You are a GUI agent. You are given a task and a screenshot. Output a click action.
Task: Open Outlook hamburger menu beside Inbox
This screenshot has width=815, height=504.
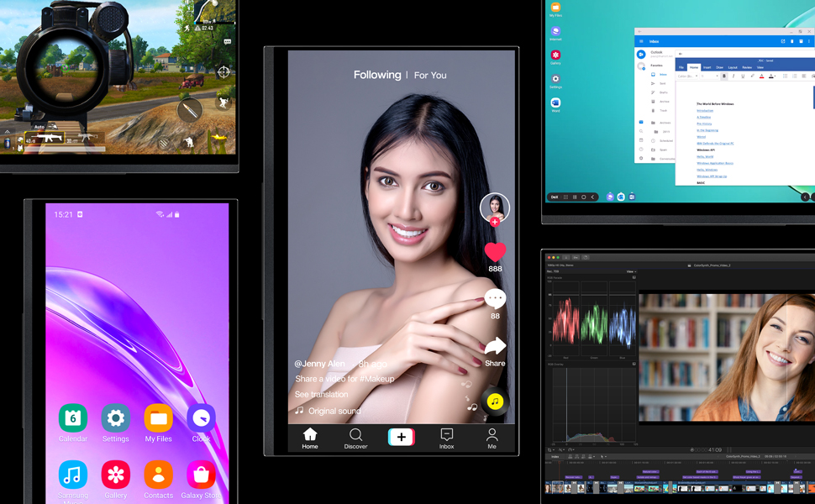point(641,41)
